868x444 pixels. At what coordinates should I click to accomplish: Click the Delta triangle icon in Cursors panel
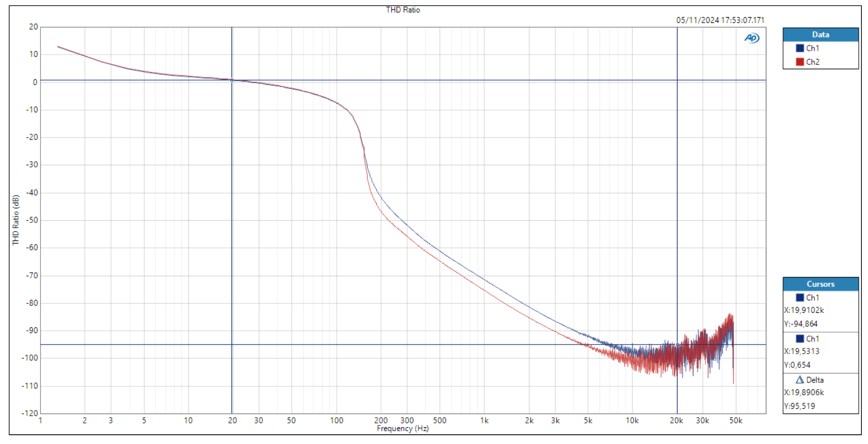coord(800,380)
